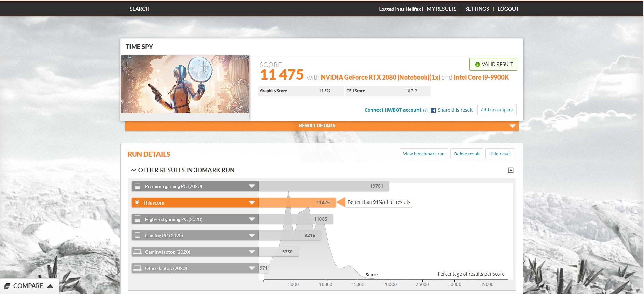The width and height of the screenshot is (644, 294).
Task: Click the Gaming laptop (2020) laptop icon
Action: point(137,252)
